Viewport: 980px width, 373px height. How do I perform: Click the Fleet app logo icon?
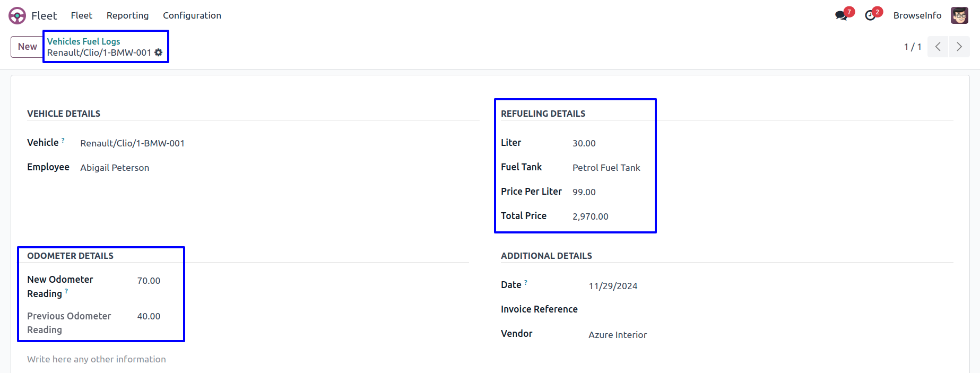click(x=17, y=15)
